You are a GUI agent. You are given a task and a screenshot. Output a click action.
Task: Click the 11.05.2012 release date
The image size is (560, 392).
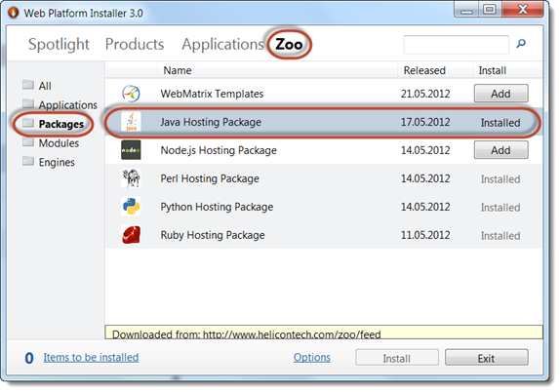[425, 235]
